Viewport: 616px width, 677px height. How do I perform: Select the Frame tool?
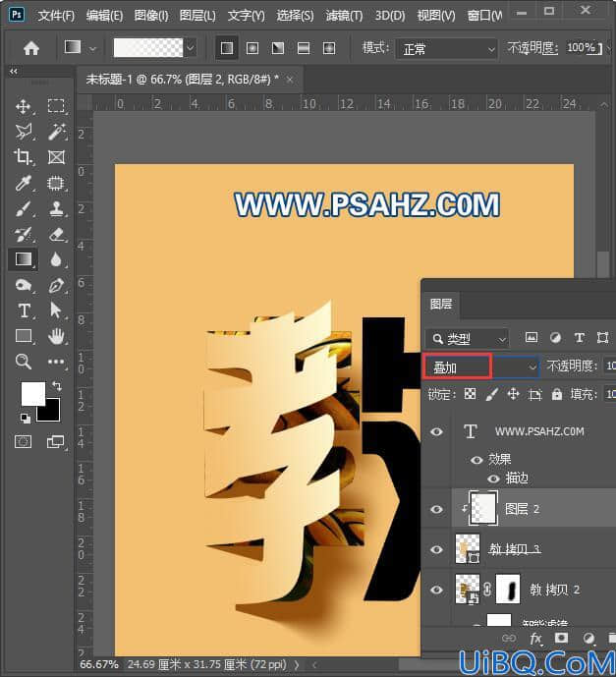(x=56, y=157)
